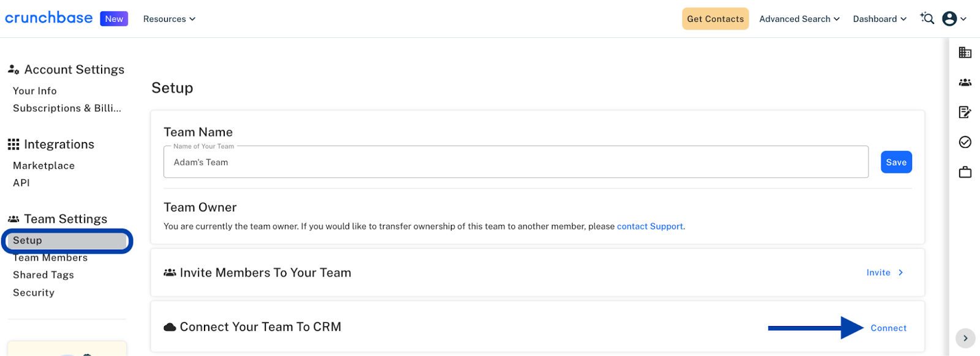The image size is (980, 356).
Task: Expand the Resources dropdown menu
Action: click(x=169, y=19)
